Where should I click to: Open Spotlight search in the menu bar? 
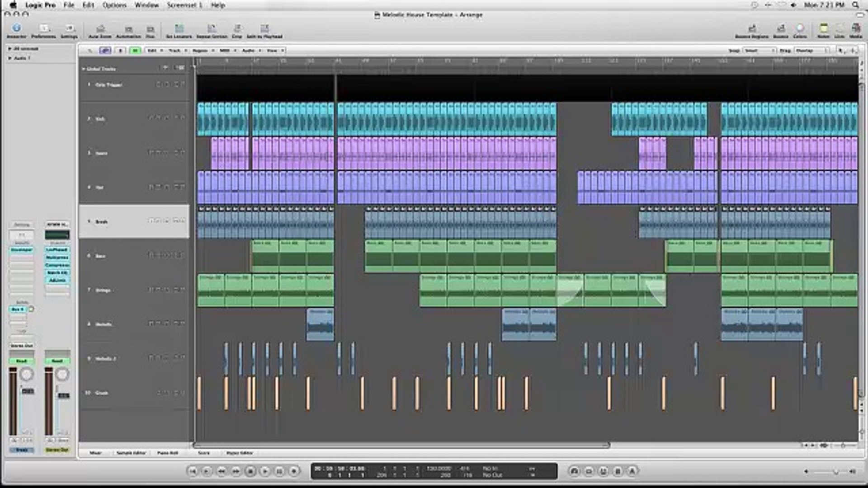(x=855, y=5)
